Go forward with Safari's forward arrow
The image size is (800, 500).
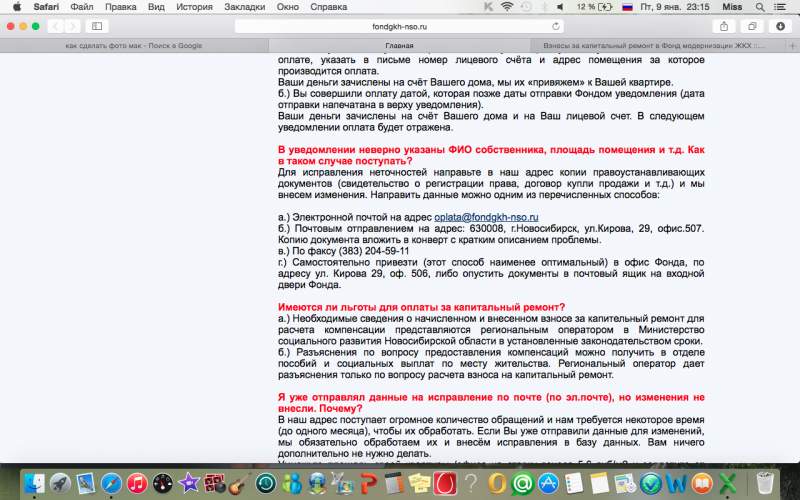click(x=72, y=26)
